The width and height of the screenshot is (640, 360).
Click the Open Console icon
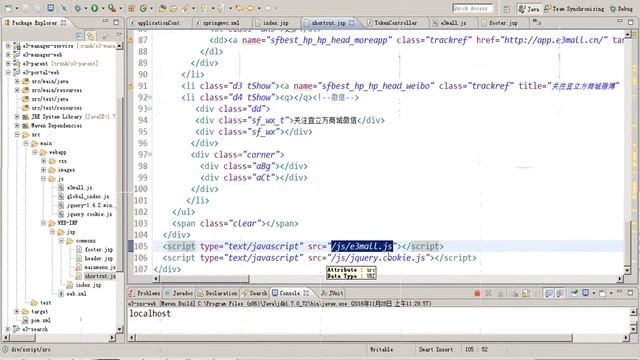pyautogui.click(x=603, y=293)
